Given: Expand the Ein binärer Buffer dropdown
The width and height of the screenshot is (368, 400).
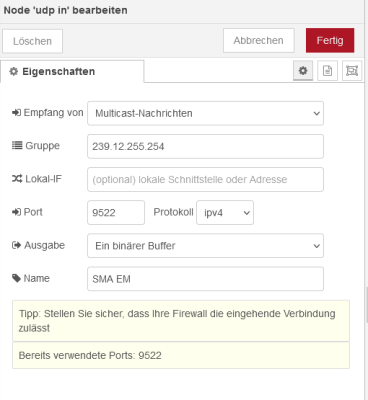Looking at the screenshot, I should [x=205, y=246].
